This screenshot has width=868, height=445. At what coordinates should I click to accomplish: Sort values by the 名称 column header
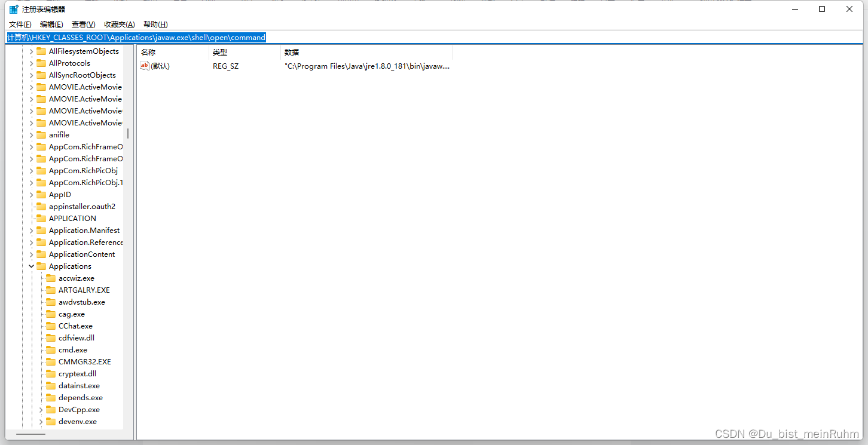148,52
